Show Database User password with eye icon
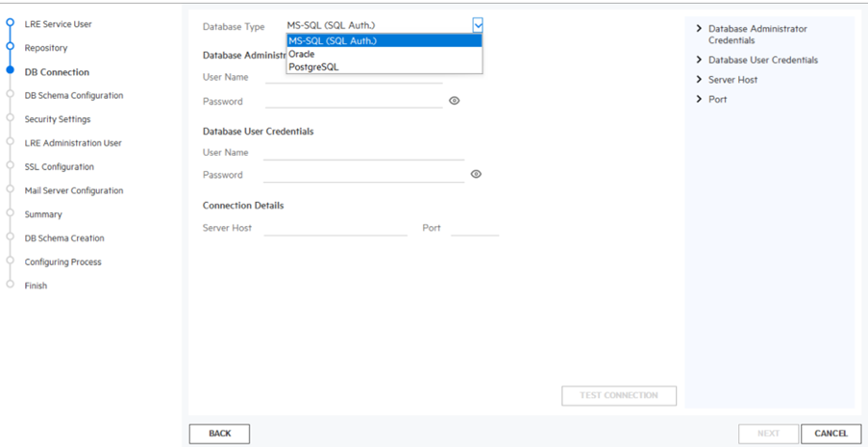This screenshot has width=868, height=447. 476,174
